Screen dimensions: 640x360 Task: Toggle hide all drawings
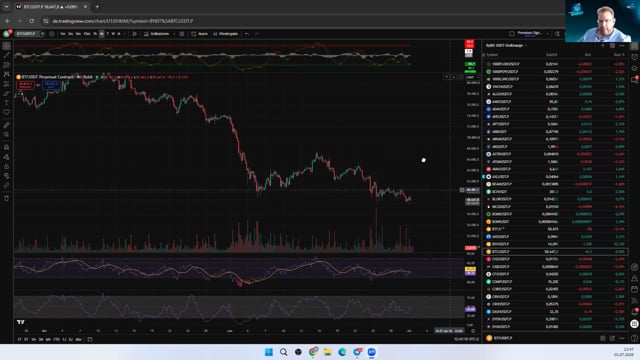tap(7, 176)
